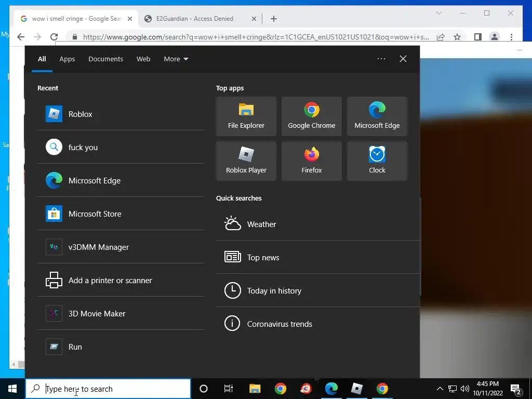Viewport: 532px width, 399px height.
Task: Click the recent web search query
Action: coord(121,147)
